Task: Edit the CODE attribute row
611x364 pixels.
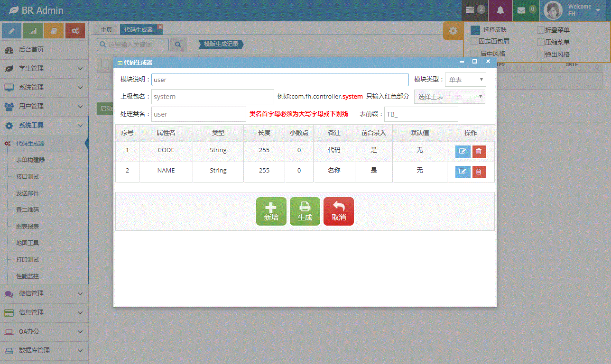Action: pyautogui.click(x=463, y=151)
